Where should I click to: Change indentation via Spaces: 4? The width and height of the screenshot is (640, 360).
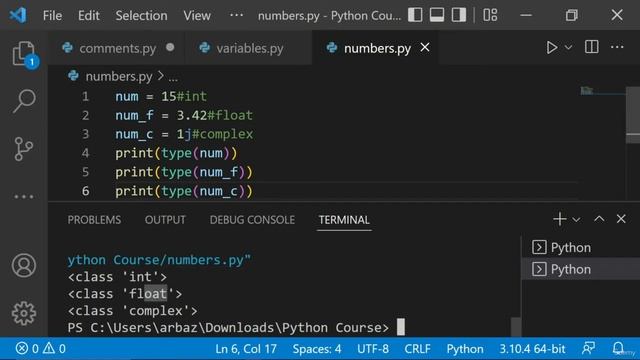(x=317, y=349)
